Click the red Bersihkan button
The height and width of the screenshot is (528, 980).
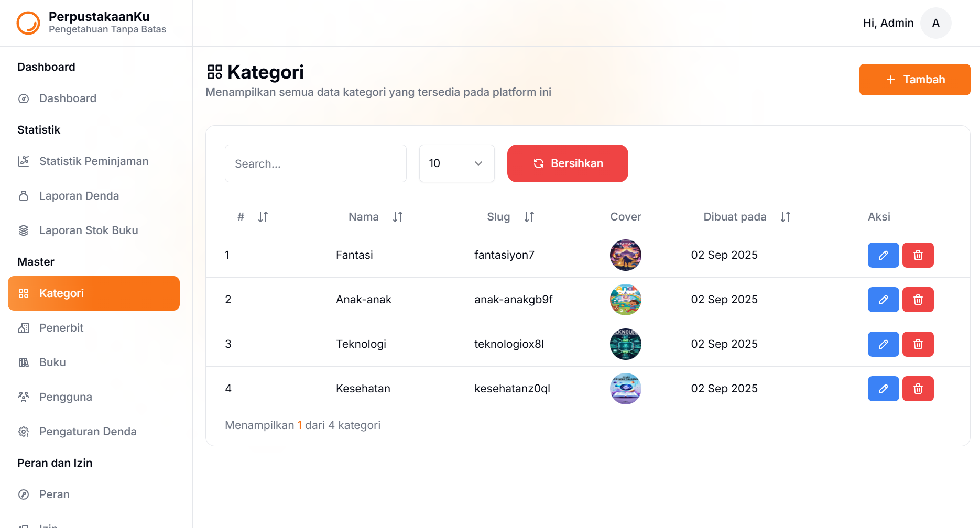tap(568, 163)
